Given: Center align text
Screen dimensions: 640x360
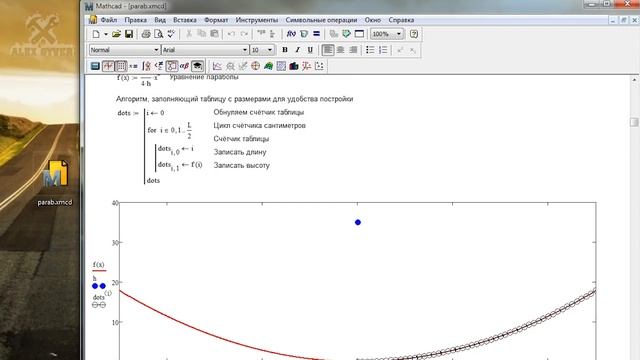Looking at the screenshot, I should [340, 50].
